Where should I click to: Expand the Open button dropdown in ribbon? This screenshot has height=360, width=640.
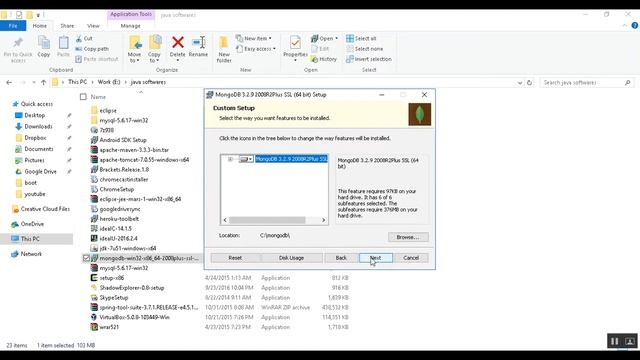[337, 38]
